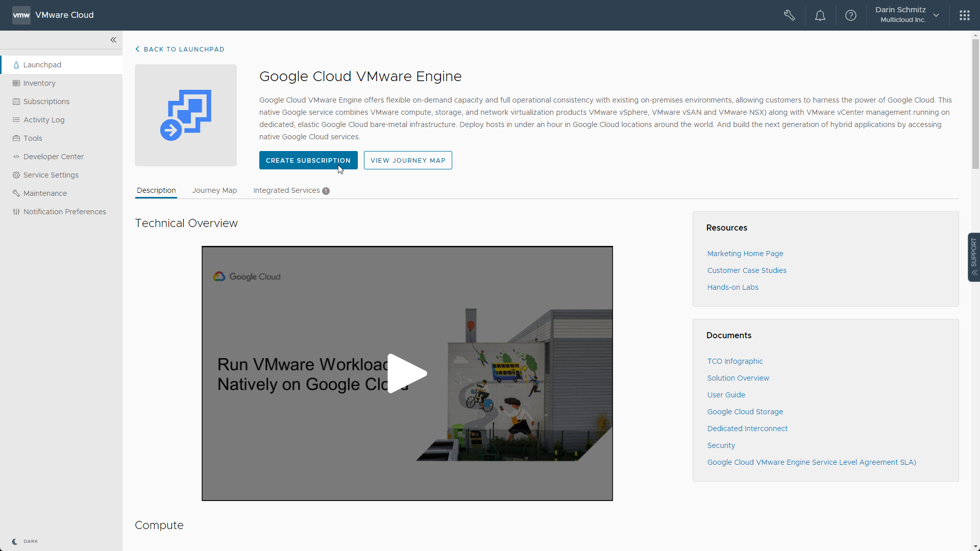
Task: Open the apps grid switcher
Action: tap(964, 15)
